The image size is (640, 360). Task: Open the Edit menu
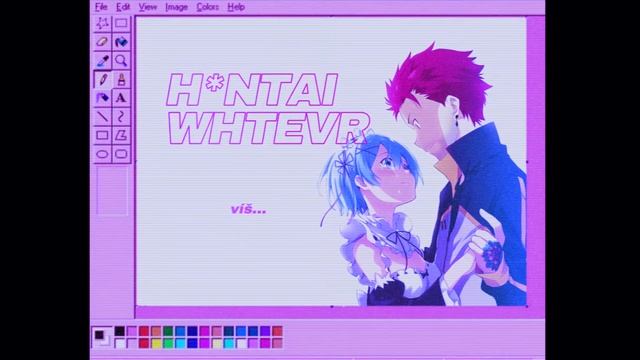click(123, 7)
